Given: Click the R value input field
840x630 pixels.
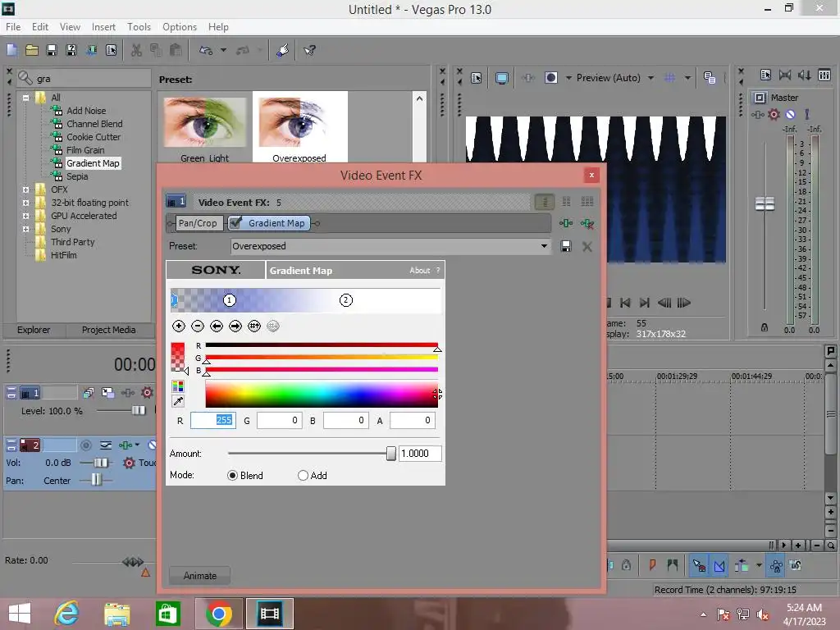Looking at the screenshot, I should click(x=212, y=421).
